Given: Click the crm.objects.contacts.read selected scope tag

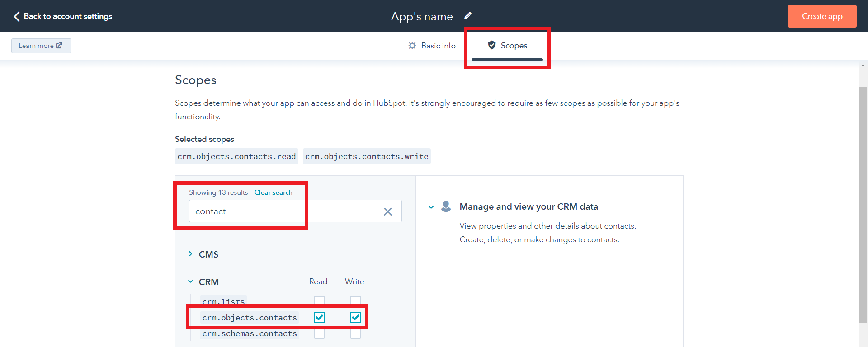Looking at the screenshot, I should click(x=236, y=156).
